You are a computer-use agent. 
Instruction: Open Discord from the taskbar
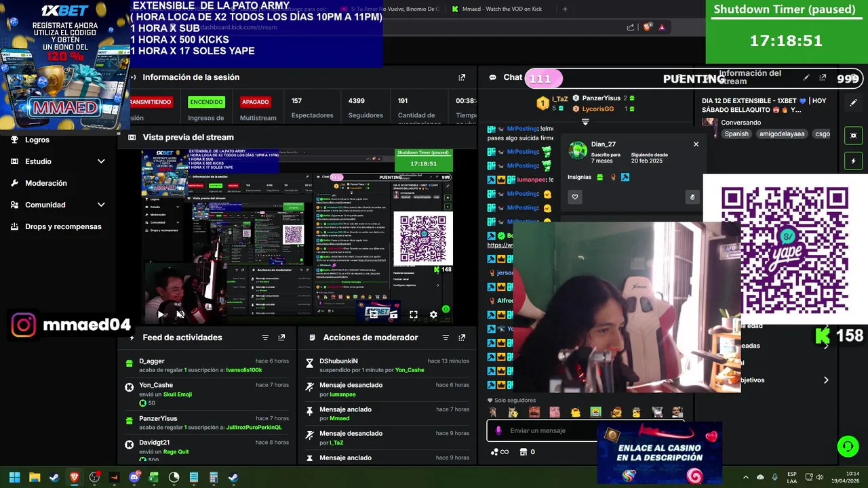(134, 477)
